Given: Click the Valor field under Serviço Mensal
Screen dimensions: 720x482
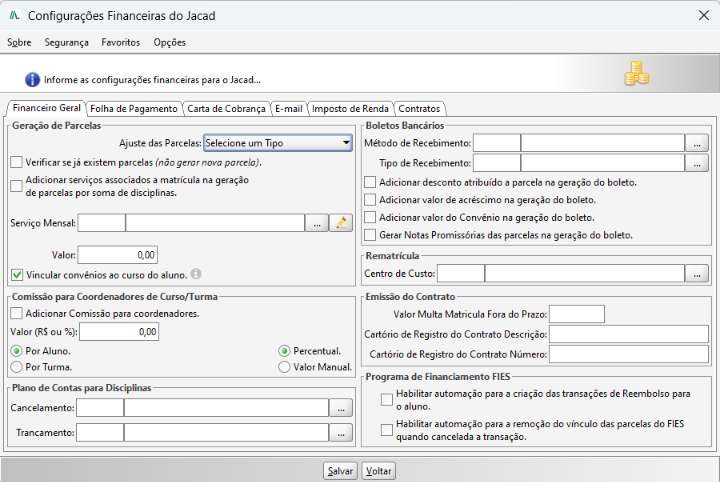Looking at the screenshot, I should pos(118,255).
